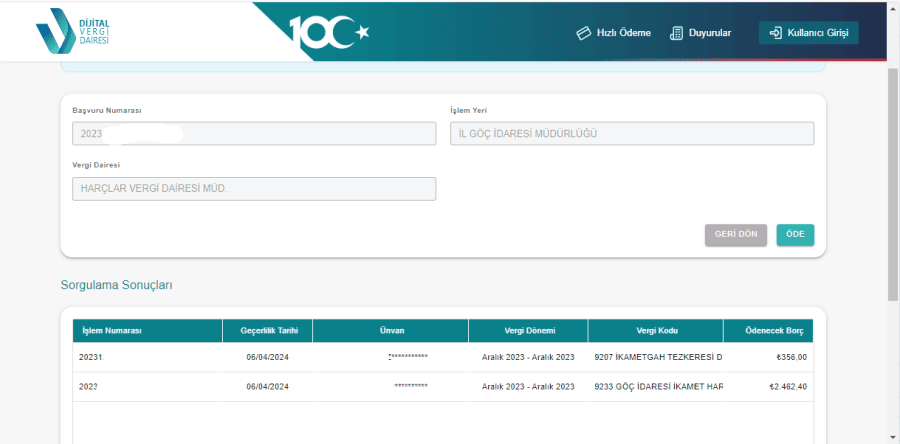Click the İşlem Yeri input field
Screen dimensions: 900x444
(x=632, y=134)
